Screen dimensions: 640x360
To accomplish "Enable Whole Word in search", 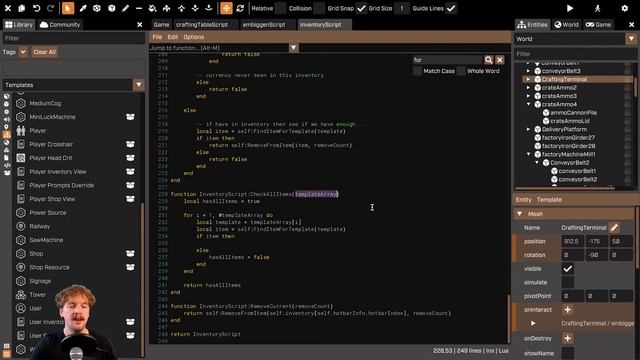I will [461, 71].
